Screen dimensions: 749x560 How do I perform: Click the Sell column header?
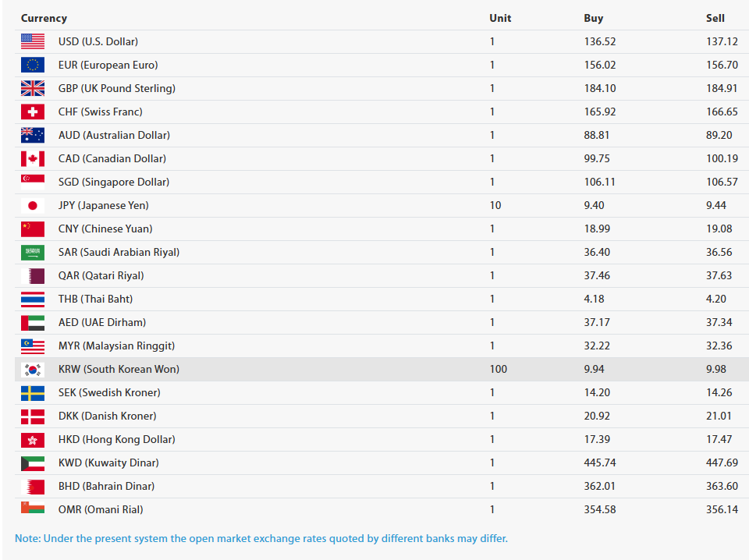click(x=715, y=18)
